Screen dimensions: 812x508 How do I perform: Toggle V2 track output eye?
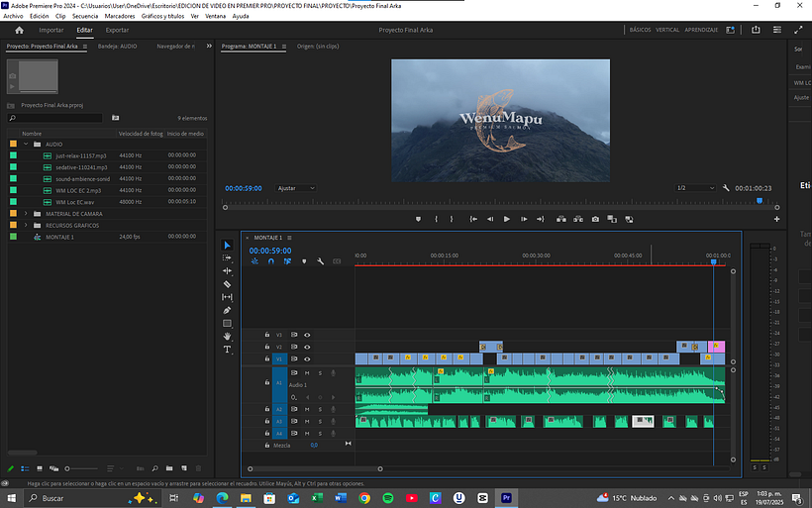click(x=307, y=347)
